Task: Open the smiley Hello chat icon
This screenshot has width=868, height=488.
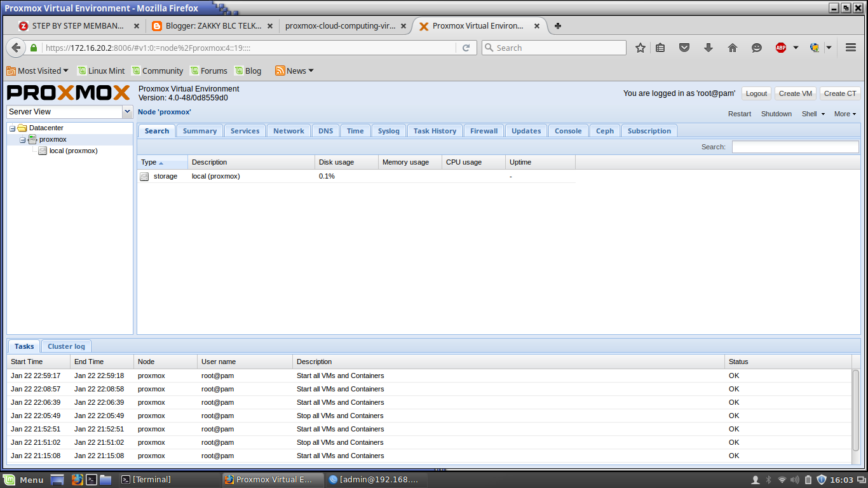Action: 757,48
